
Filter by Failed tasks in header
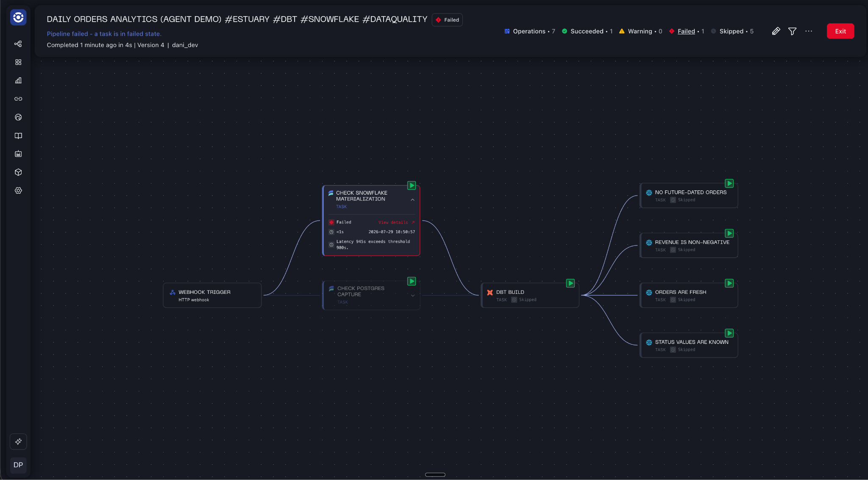[687, 31]
